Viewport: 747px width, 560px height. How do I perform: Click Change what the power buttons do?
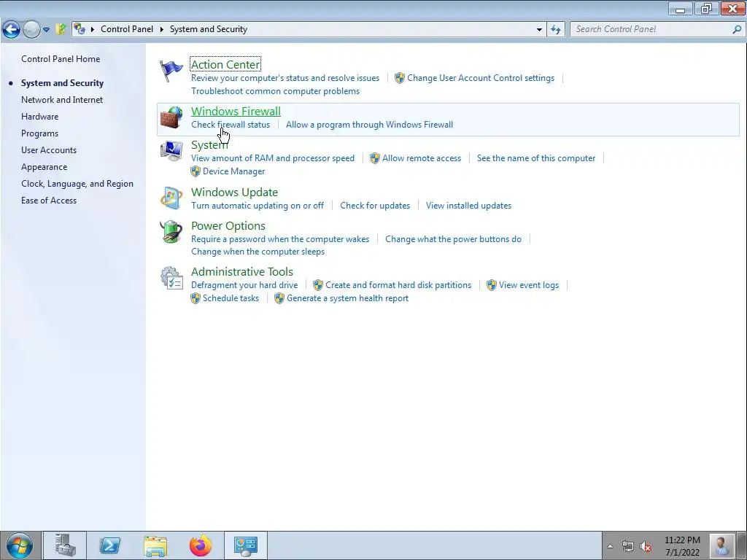pos(453,239)
